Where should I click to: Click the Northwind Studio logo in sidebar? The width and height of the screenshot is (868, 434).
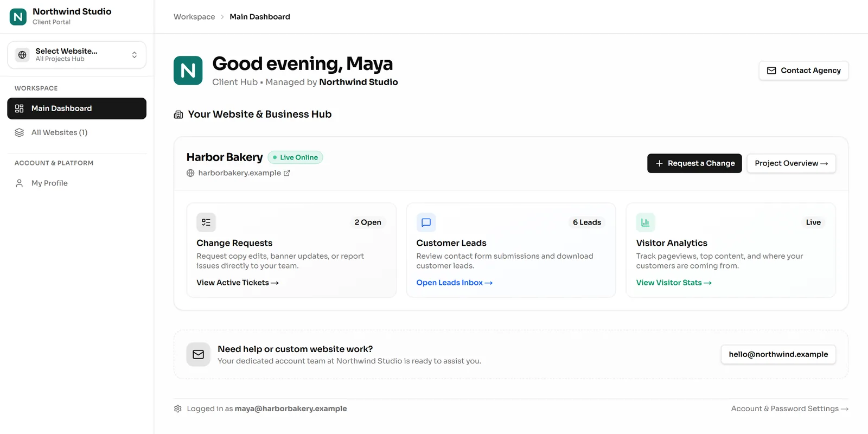pyautogui.click(x=18, y=17)
